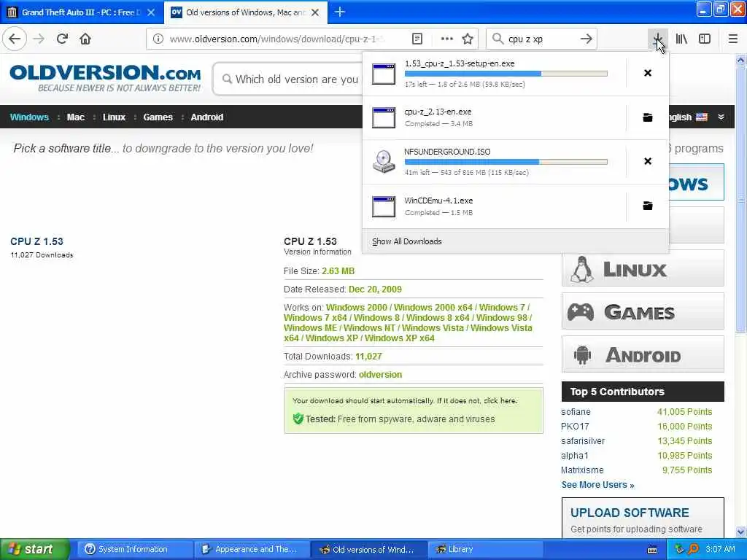Switch to Library taskbar window

485,549
